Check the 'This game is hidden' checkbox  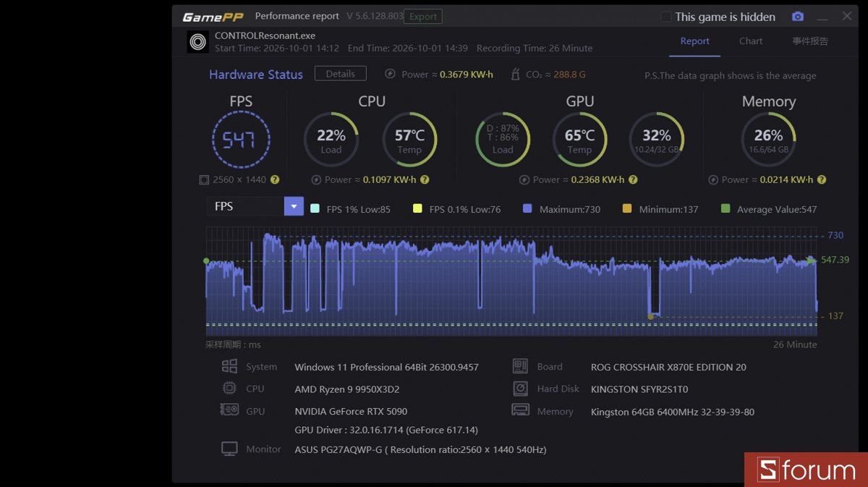click(666, 17)
